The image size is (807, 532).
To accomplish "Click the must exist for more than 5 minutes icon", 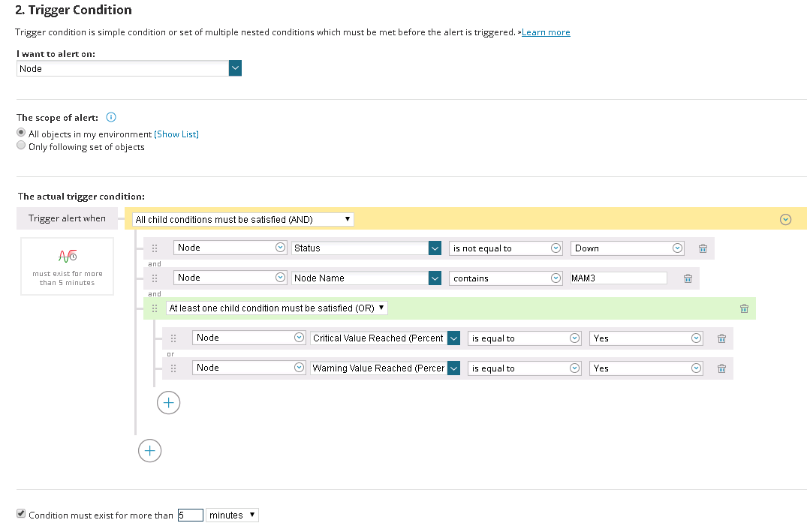I will (x=68, y=256).
